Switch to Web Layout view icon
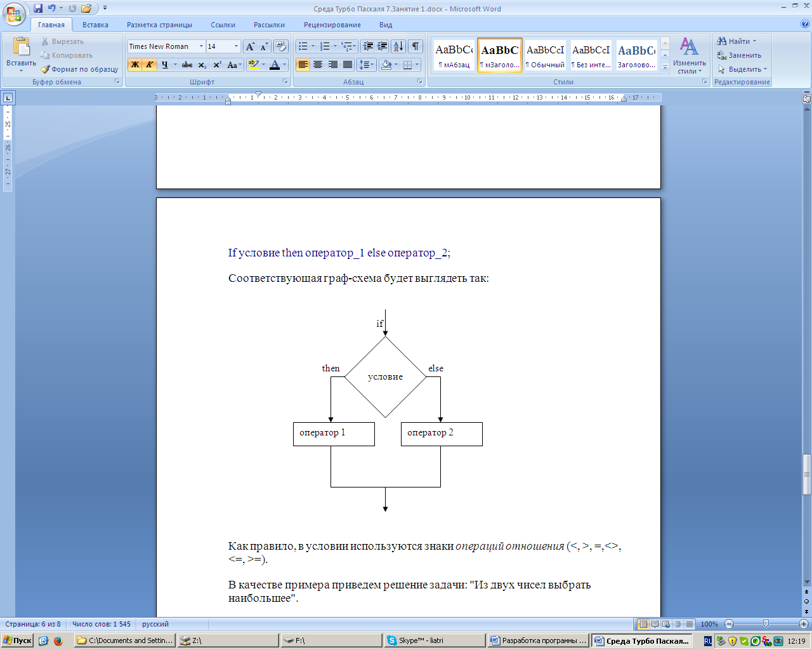 (667, 624)
